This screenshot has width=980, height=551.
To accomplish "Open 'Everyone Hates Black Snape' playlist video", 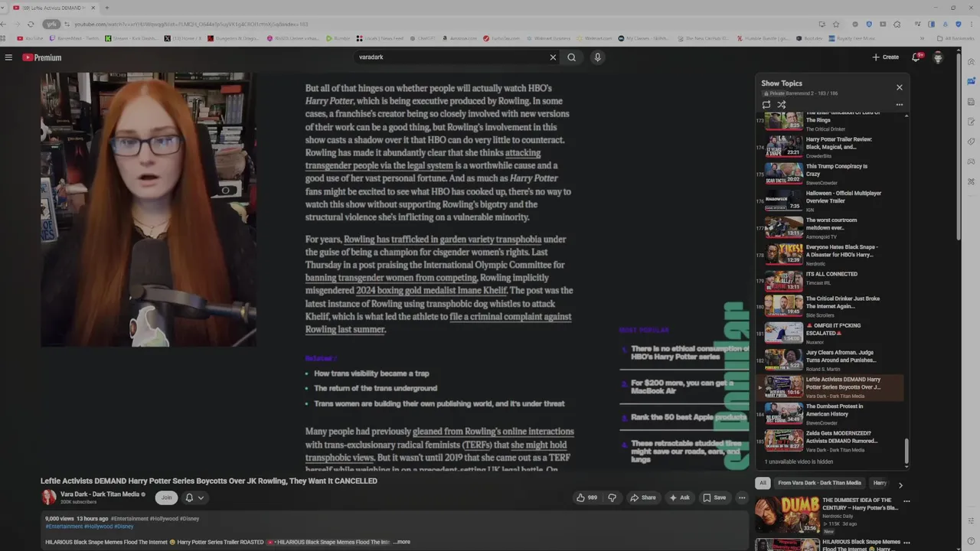I will (830, 254).
